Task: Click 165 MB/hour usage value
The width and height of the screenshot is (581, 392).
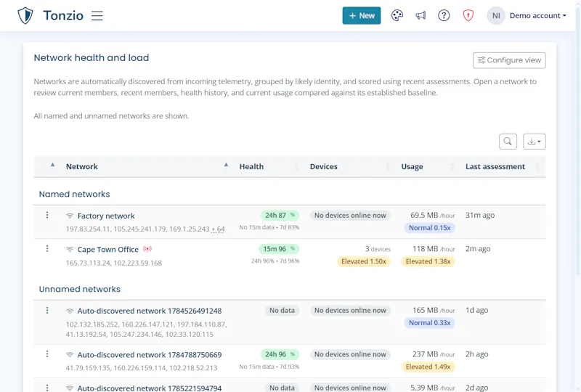Action: [434, 311]
